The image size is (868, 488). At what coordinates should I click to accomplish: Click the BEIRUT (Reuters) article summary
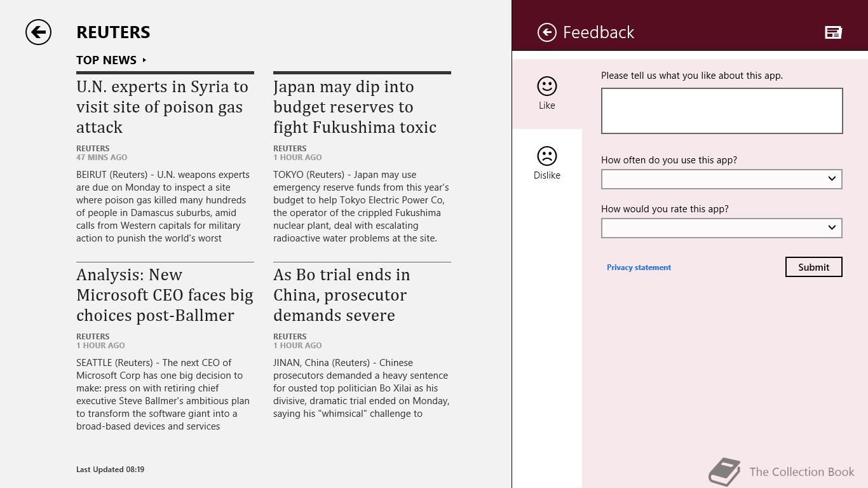click(163, 207)
